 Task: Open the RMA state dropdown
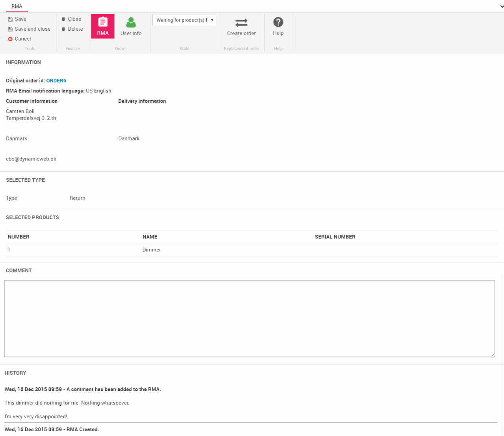pyautogui.click(x=184, y=20)
